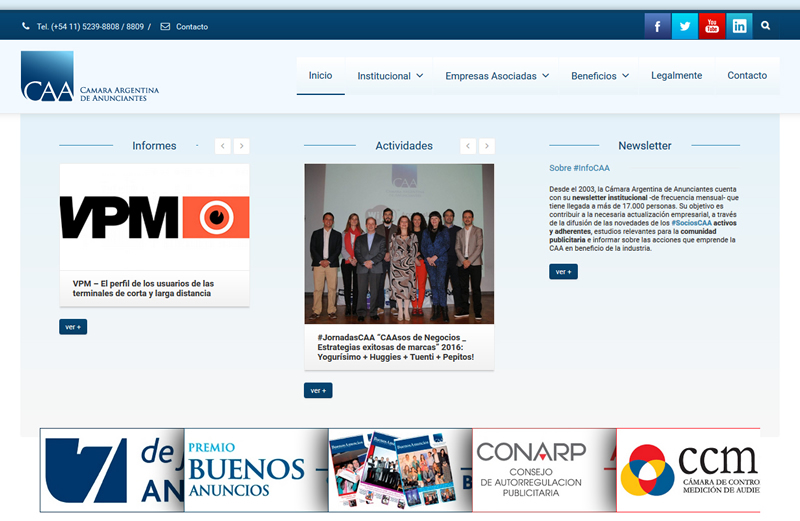Open the magazine covers banner
The image size is (800, 521).
[400, 470]
